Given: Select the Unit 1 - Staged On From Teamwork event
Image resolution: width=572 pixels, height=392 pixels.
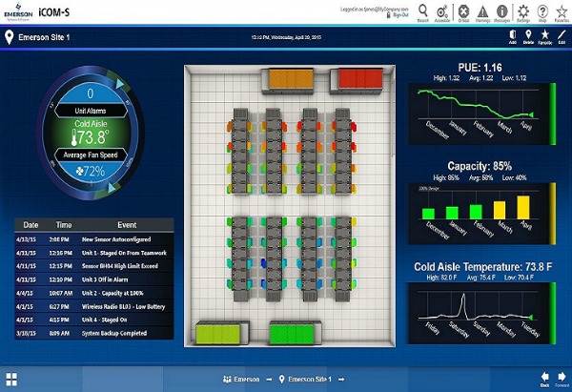Looking at the screenshot, I should coord(94,253).
